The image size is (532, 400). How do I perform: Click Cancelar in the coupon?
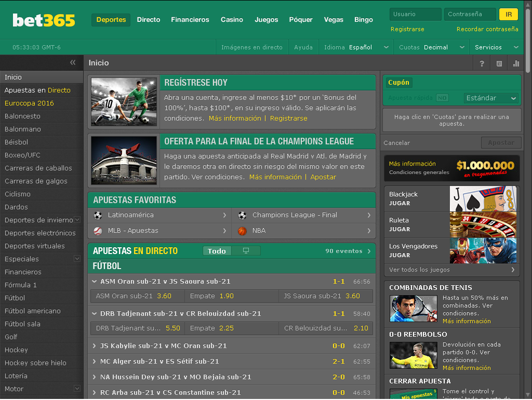coord(396,143)
